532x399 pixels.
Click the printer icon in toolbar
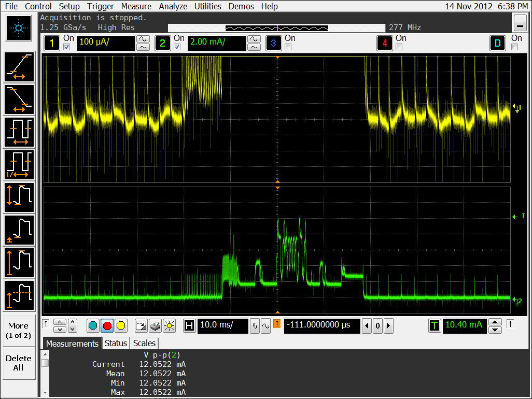[x=155, y=326]
